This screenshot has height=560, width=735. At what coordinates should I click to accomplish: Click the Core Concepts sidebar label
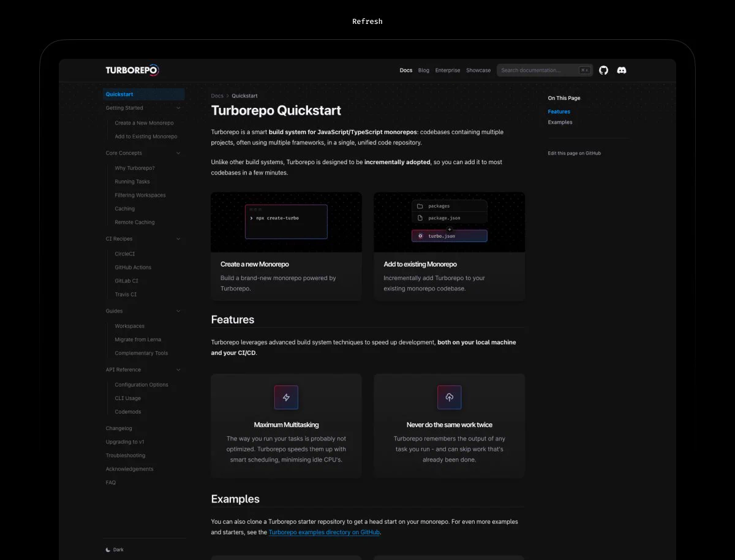pos(124,153)
